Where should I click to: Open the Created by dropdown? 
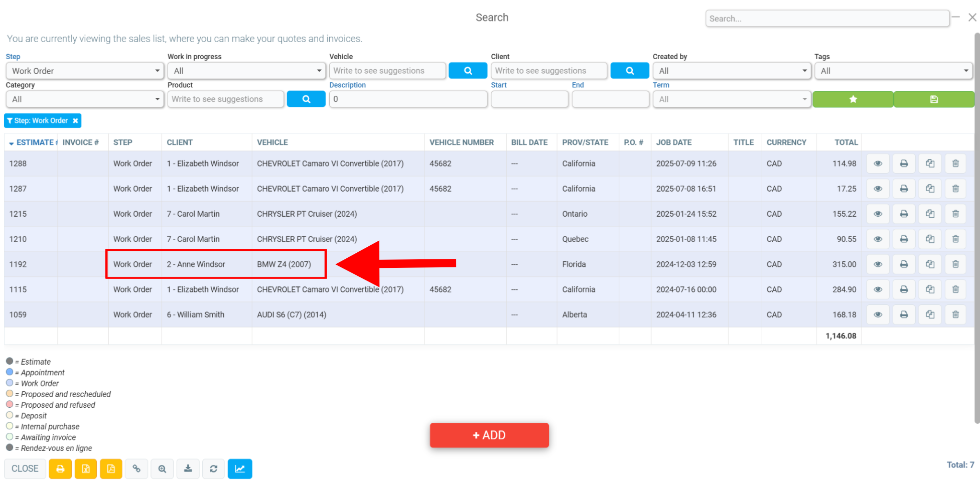(732, 71)
